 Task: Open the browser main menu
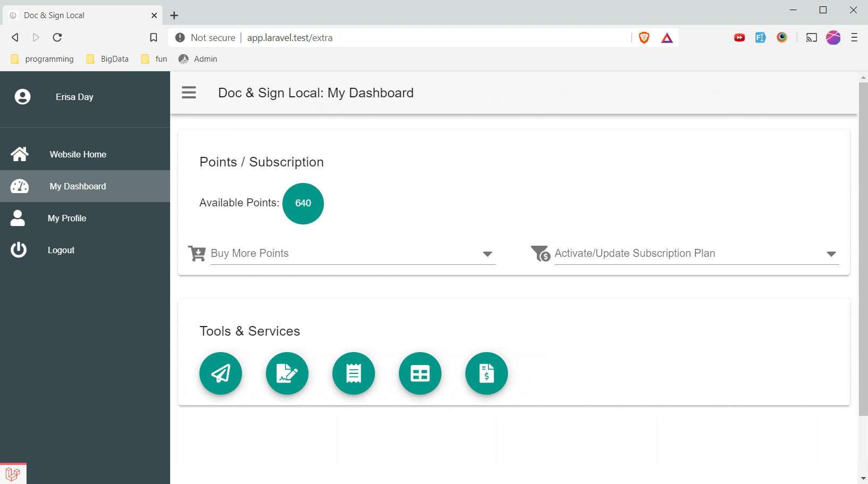coord(854,38)
